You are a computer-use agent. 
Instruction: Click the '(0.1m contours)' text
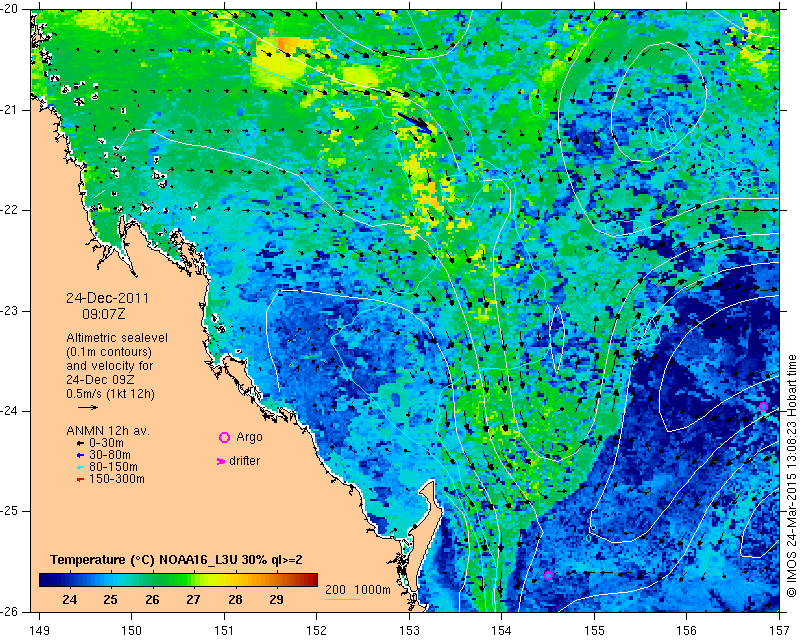pos(109,352)
